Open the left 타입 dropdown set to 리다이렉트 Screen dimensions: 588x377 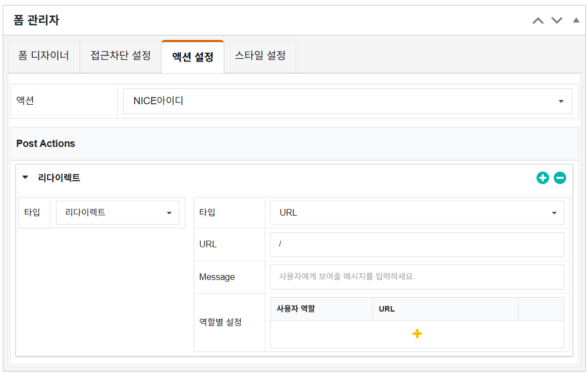pyautogui.click(x=118, y=212)
